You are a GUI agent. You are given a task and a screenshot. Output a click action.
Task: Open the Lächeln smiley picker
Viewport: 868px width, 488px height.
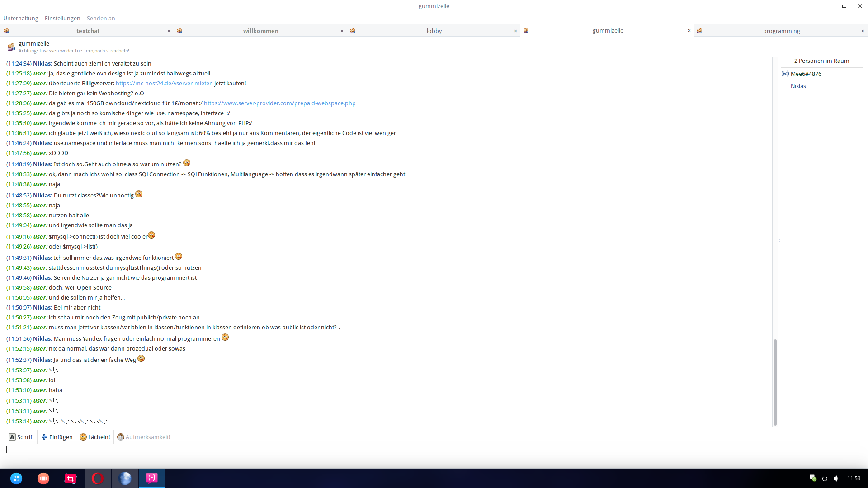[95, 437]
